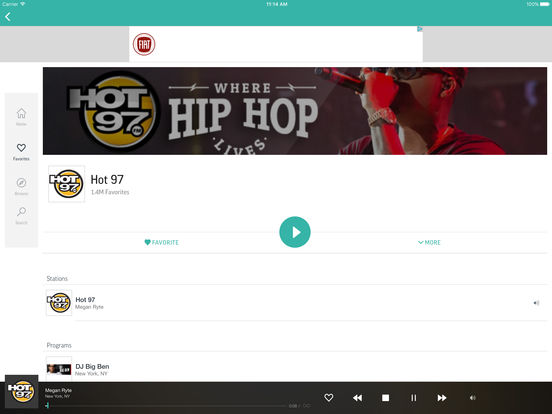Click the Fiat advertisement logo
The width and height of the screenshot is (552, 414).
[144, 44]
